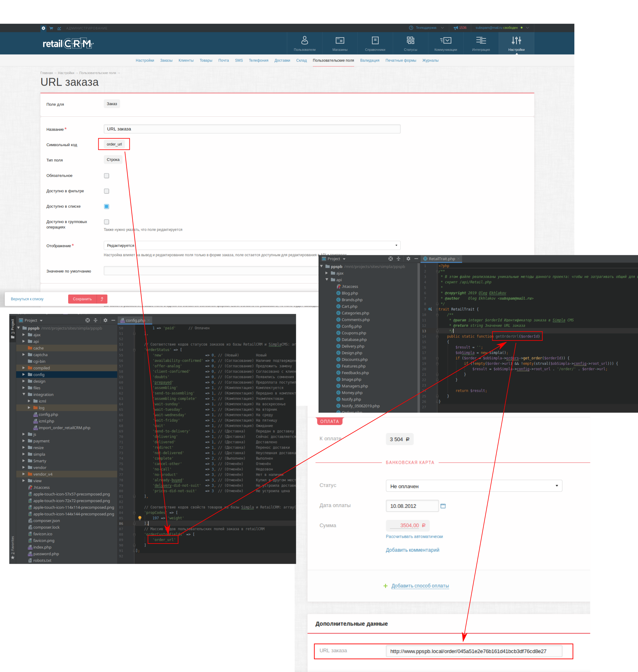
Task: Click the Сохранить button
Action: [x=82, y=299]
